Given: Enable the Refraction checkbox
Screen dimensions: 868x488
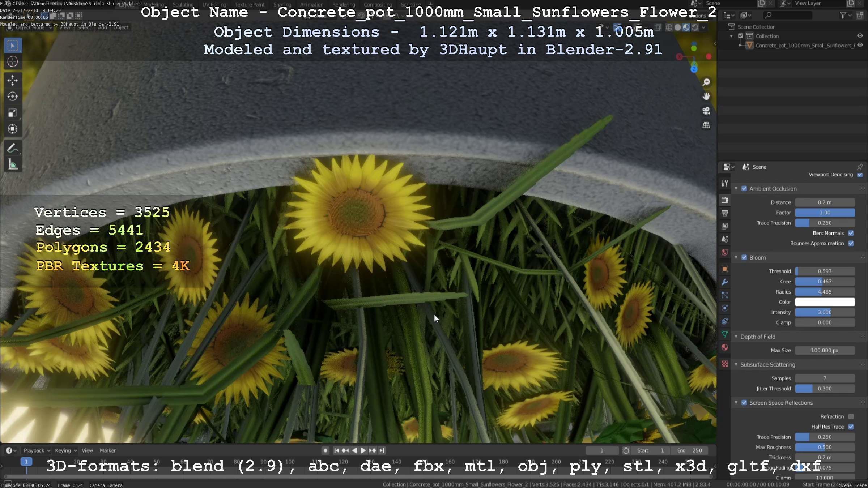Looking at the screenshot, I should pyautogui.click(x=851, y=416).
